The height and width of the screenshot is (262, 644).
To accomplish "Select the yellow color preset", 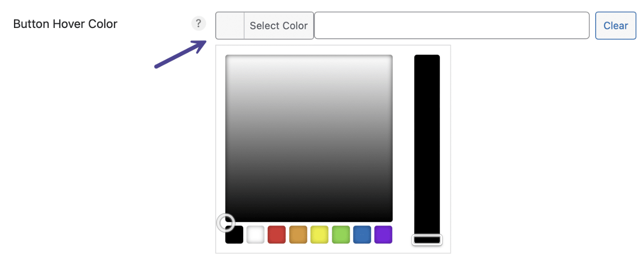I will (319, 234).
